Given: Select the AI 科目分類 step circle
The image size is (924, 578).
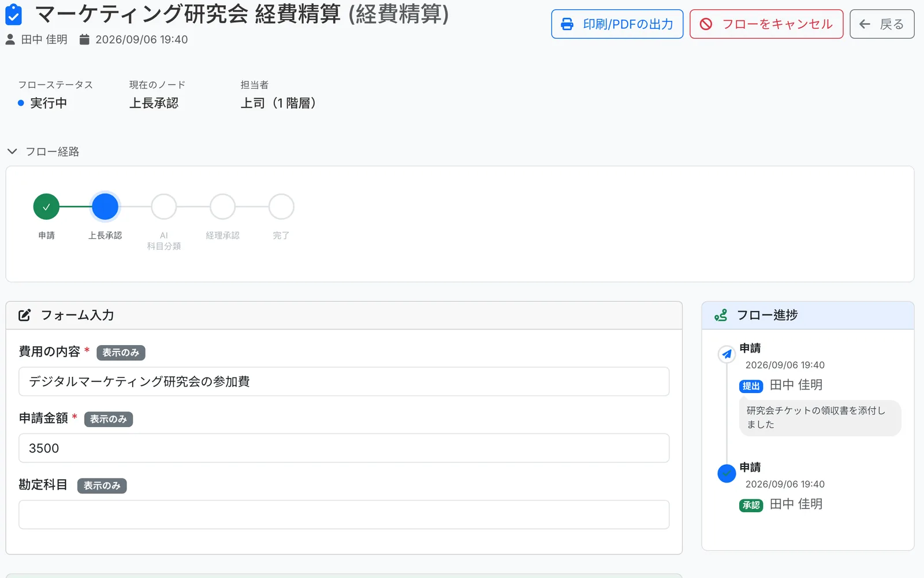Looking at the screenshot, I should 164,206.
